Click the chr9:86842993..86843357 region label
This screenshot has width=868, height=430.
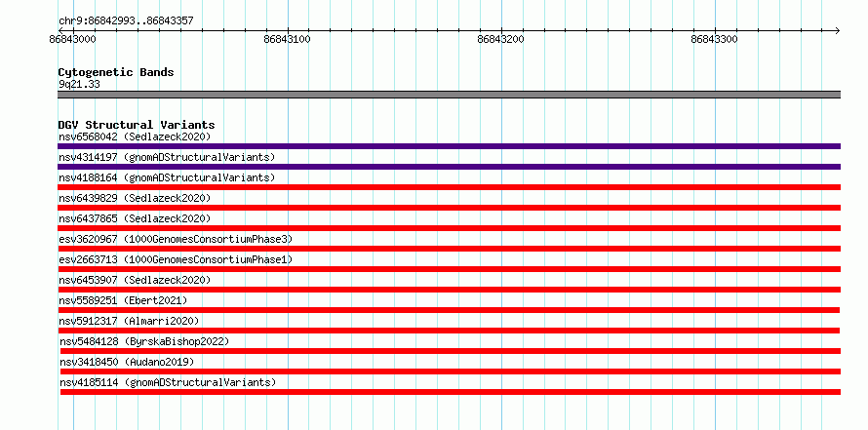[x=126, y=21]
